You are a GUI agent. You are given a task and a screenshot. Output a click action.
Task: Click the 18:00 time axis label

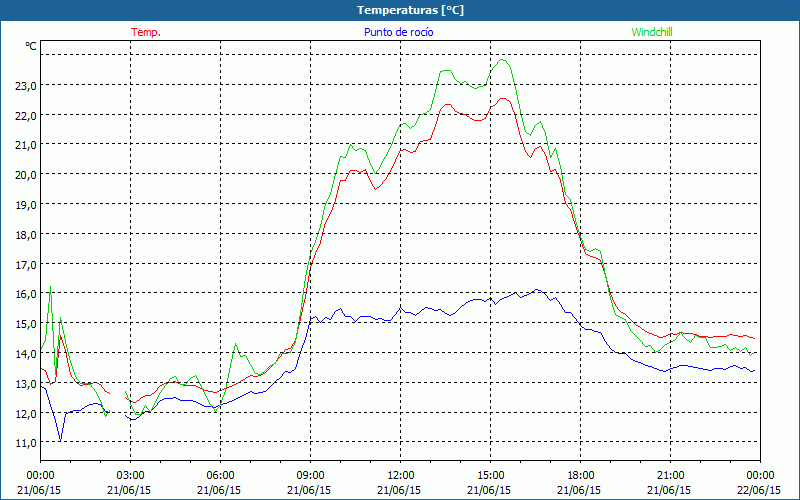(579, 476)
